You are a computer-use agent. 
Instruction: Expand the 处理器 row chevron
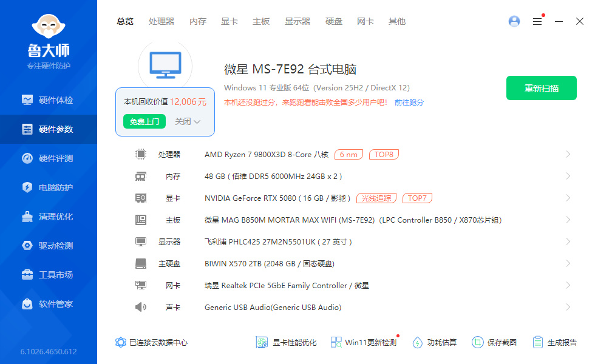[568, 154]
